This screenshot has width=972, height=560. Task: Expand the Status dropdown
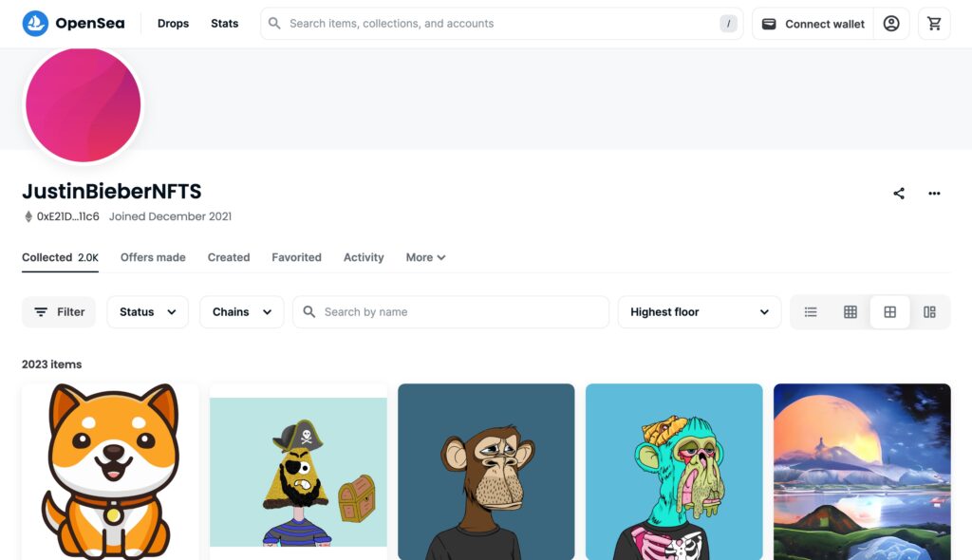pyautogui.click(x=147, y=312)
